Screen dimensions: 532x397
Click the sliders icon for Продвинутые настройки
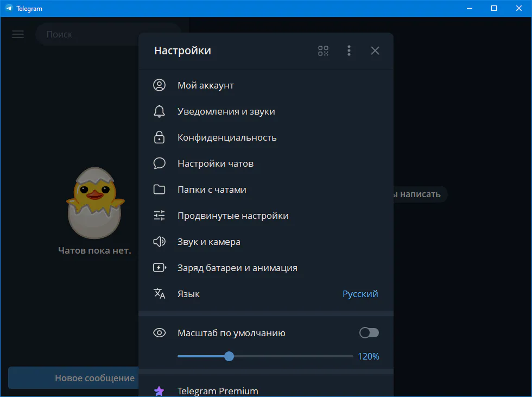pyautogui.click(x=159, y=216)
